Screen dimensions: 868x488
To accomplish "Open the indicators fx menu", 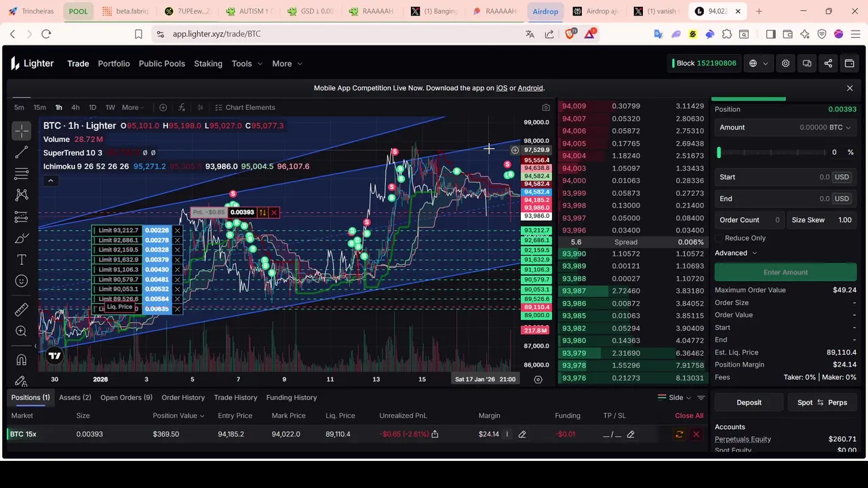I will [182, 107].
